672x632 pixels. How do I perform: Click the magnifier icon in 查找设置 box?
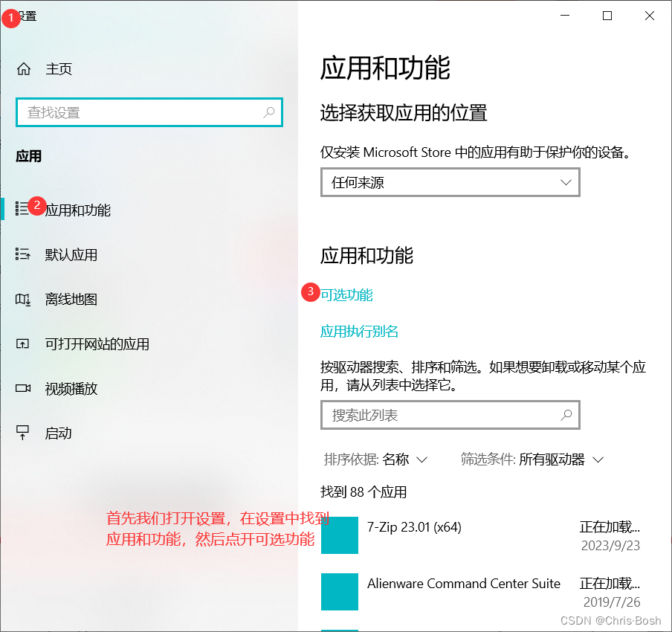pos(268,112)
